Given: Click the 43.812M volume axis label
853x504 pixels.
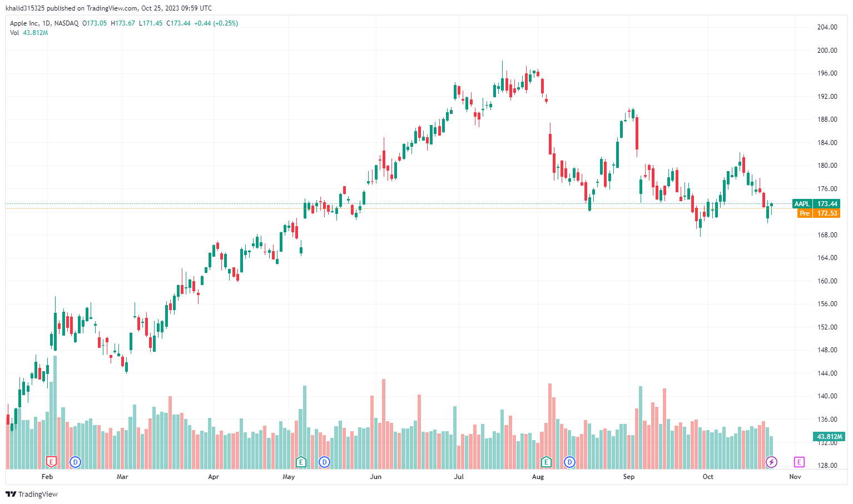Looking at the screenshot, I should (x=830, y=437).
